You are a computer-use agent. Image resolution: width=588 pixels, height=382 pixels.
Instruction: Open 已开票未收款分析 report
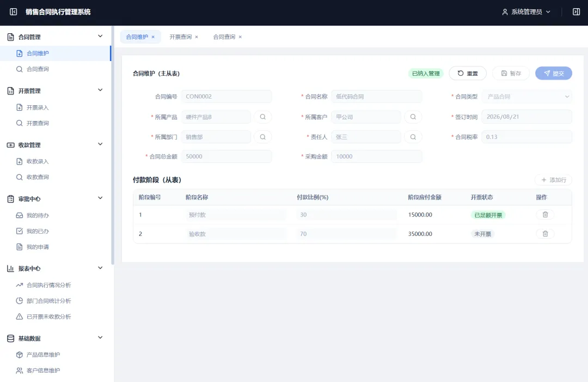click(56, 317)
